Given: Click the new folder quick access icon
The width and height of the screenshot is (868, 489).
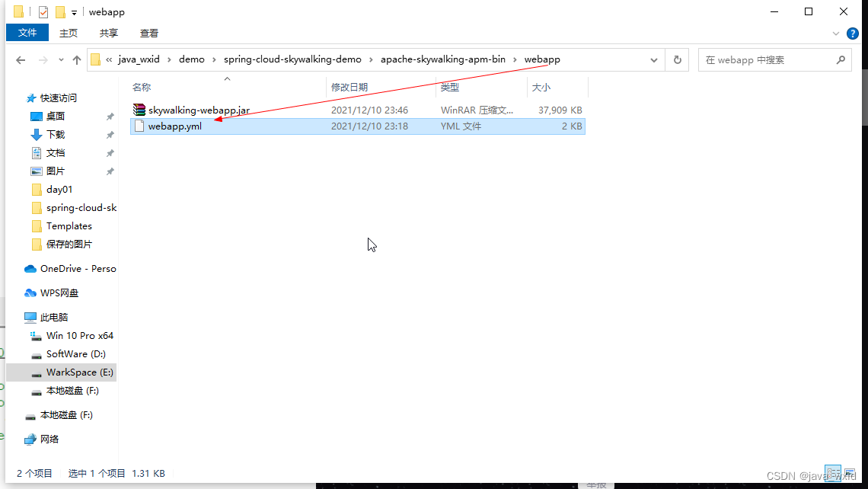Looking at the screenshot, I should [60, 11].
